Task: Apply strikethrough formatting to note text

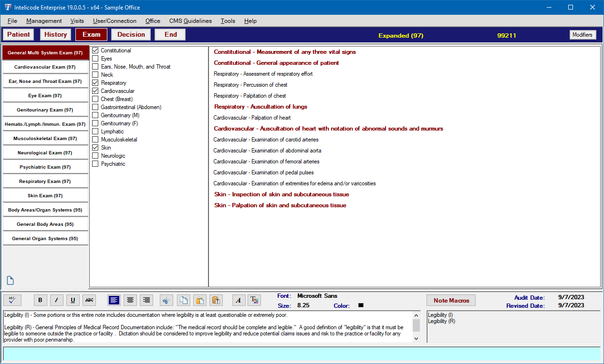Action: pyautogui.click(x=89, y=300)
